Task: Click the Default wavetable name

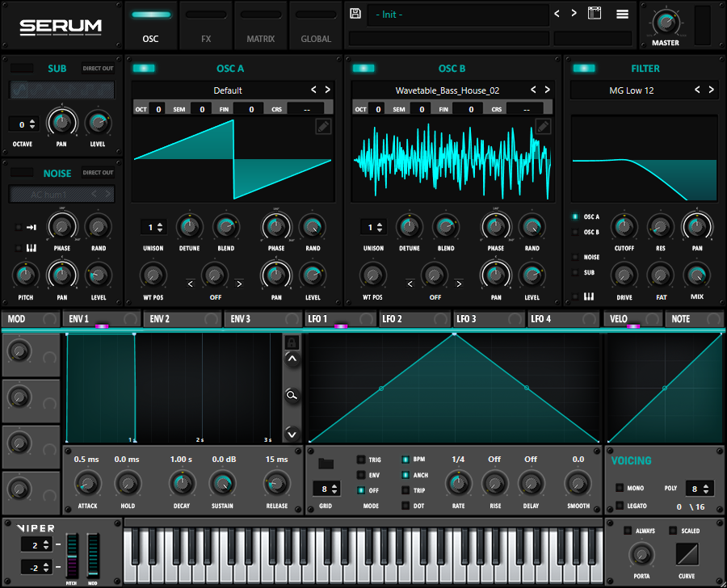Action: (228, 90)
